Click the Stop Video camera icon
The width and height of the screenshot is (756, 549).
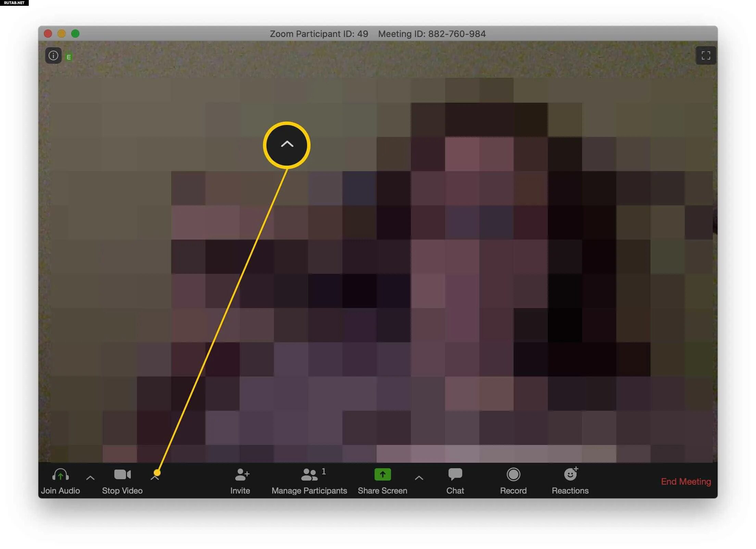pyautogui.click(x=122, y=475)
